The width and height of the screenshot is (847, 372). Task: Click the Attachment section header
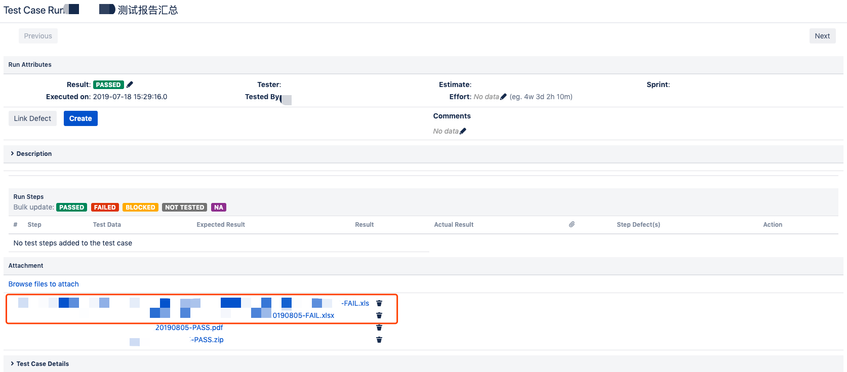[x=26, y=266]
